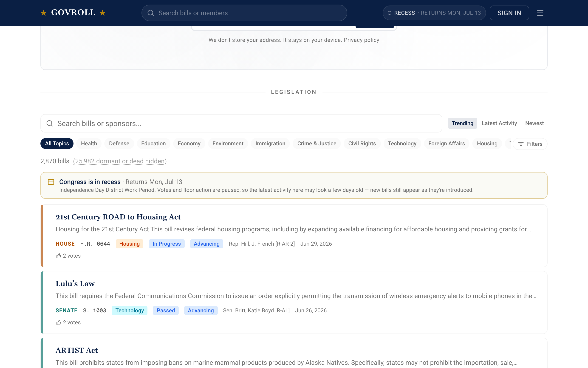Viewport: 588px width, 368px height.
Task: Focus the Search bills or sponsors field
Action: (241, 124)
